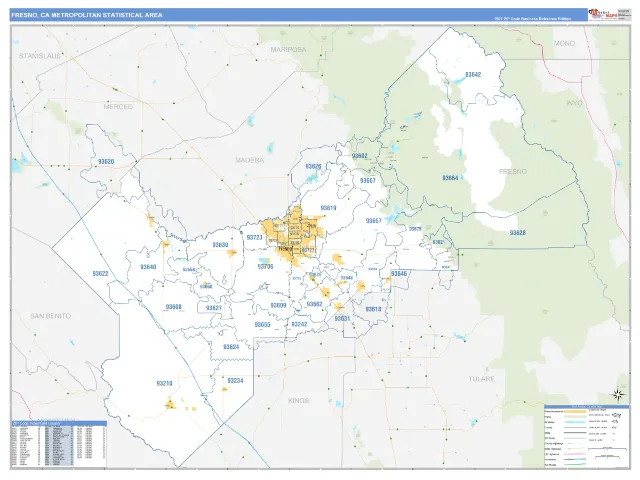Open the map legend box

pyautogui.click(x=587, y=436)
